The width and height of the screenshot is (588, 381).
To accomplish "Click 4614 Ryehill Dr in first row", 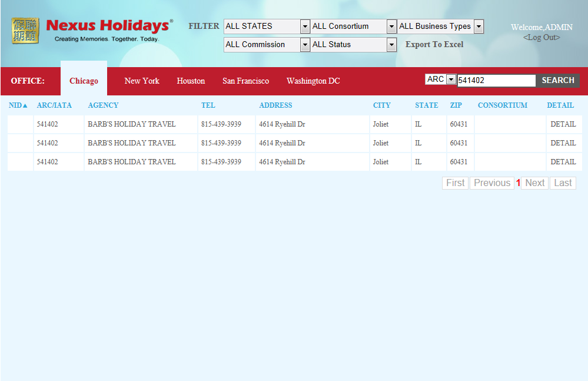I will coord(282,124).
